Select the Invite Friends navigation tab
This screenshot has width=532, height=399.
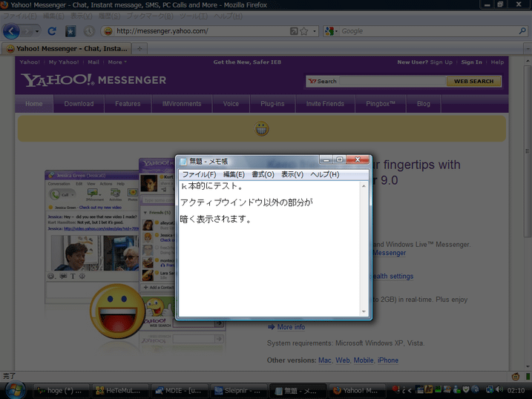click(x=325, y=104)
